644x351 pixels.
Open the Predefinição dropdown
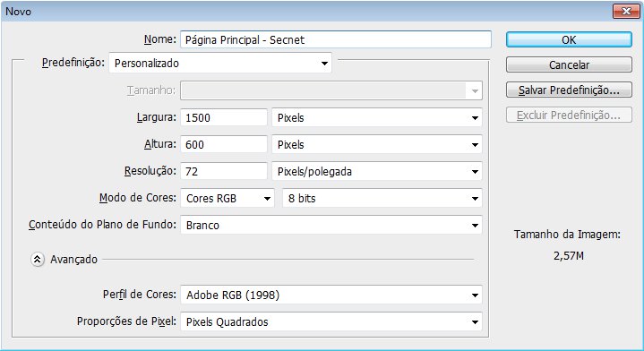click(x=220, y=64)
